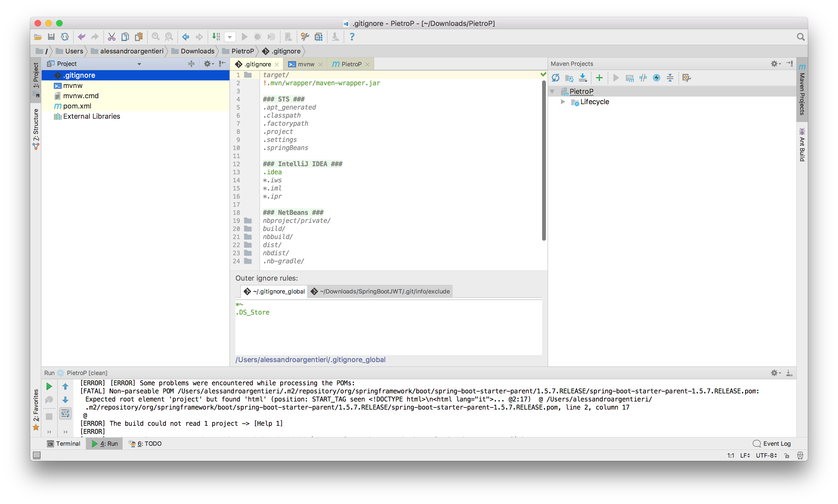
Task: Open pom.xml in project tree
Action: coord(77,106)
